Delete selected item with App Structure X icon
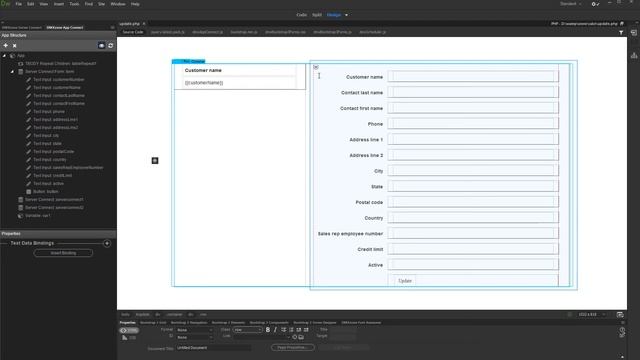Screen dimensions: 640x360 15,46
